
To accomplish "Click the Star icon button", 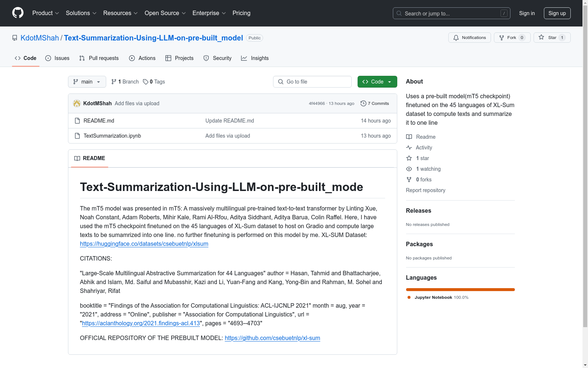I will pyautogui.click(x=541, y=38).
